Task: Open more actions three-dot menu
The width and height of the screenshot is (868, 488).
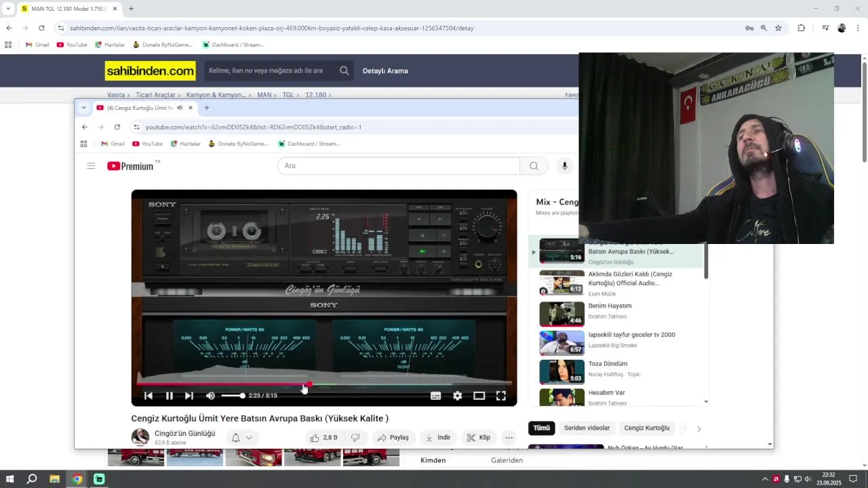Action: pyautogui.click(x=509, y=438)
